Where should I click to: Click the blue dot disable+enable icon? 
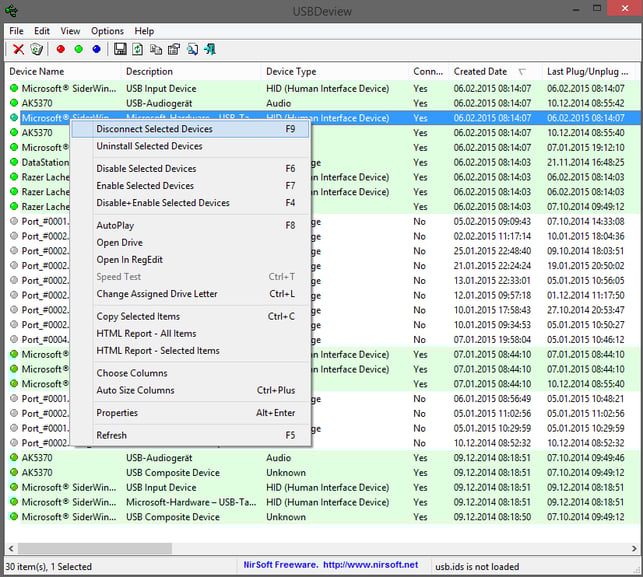point(96,49)
